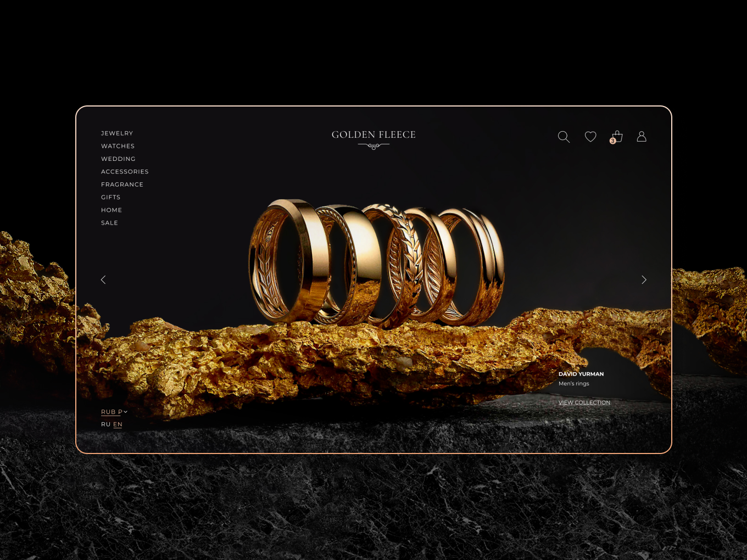Click the gold rings hero image
747x560 pixels.
pyautogui.click(x=376, y=264)
